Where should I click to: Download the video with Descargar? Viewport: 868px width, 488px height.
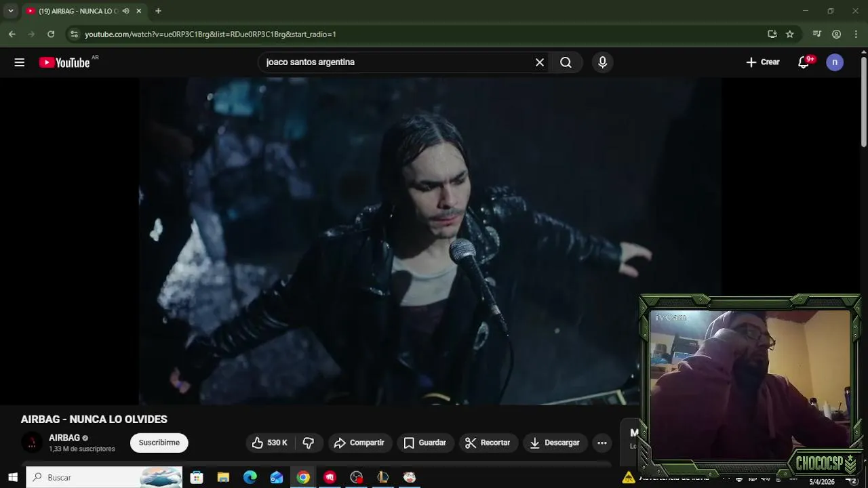[x=555, y=443]
